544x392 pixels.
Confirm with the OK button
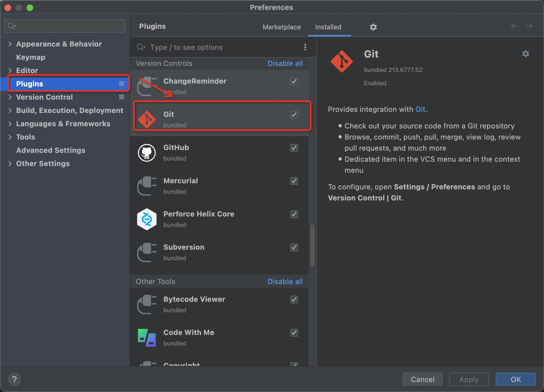pyautogui.click(x=515, y=379)
